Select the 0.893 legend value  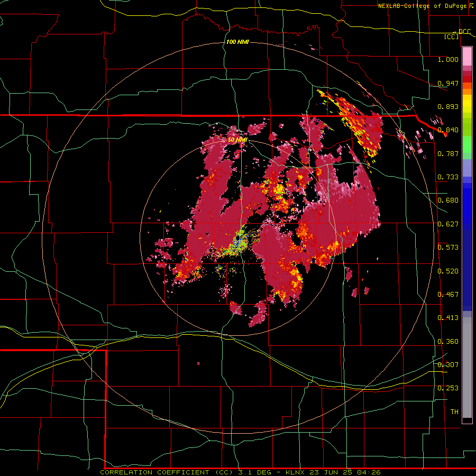448,106
